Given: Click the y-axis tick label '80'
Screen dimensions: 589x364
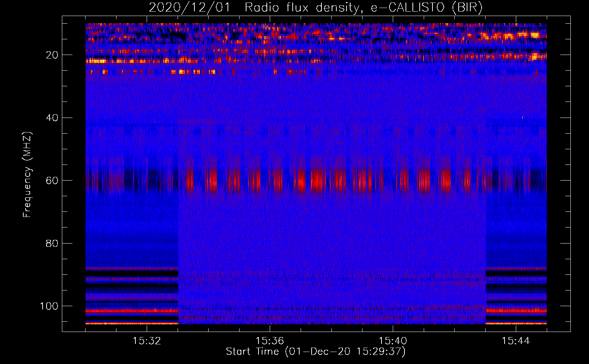Looking at the screenshot, I should pos(52,243).
